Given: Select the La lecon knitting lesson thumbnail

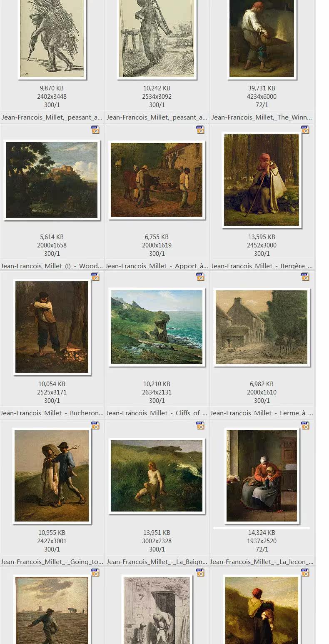Looking at the screenshot, I should pos(262,476).
